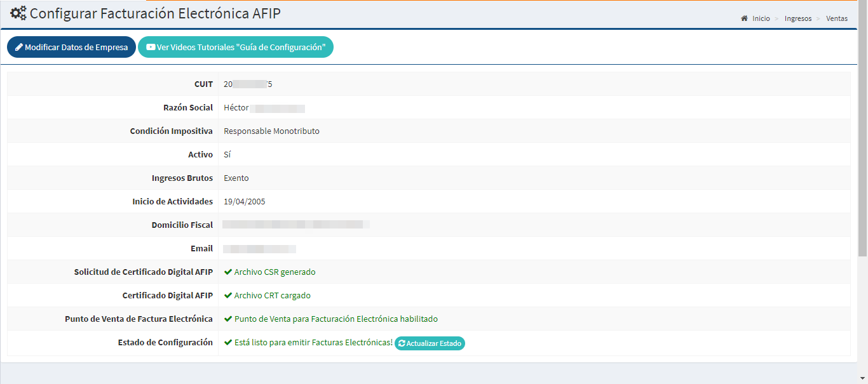Click Modificar Datos de Empresa button

click(x=71, y=47)
